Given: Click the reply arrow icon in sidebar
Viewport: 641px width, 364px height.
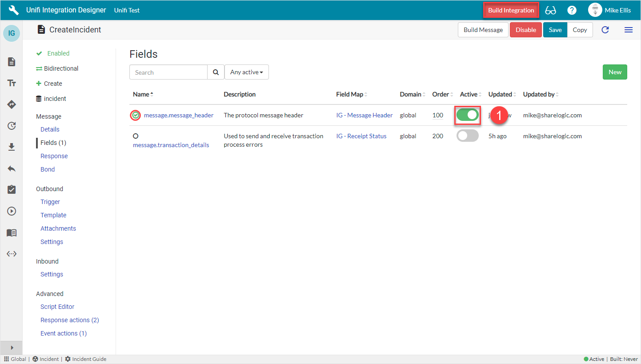Looking at the screenshot, I should pos(12,168).
